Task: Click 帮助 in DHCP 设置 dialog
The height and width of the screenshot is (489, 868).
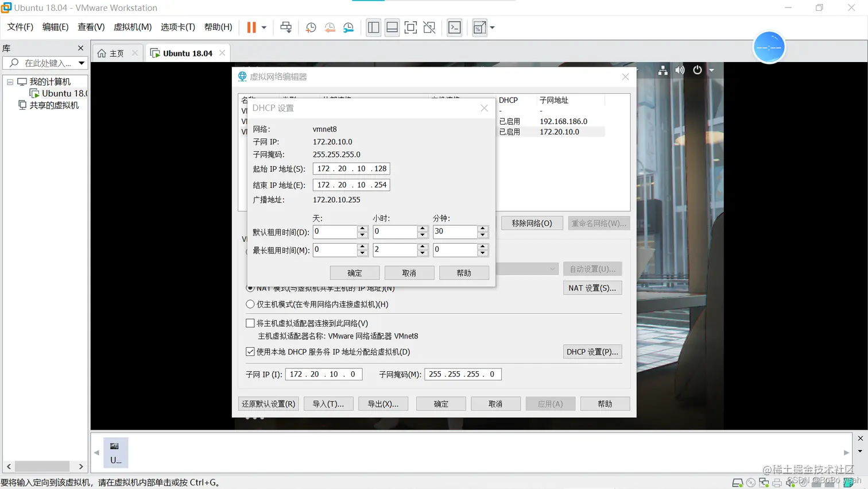Action: [x=464, y=273]
